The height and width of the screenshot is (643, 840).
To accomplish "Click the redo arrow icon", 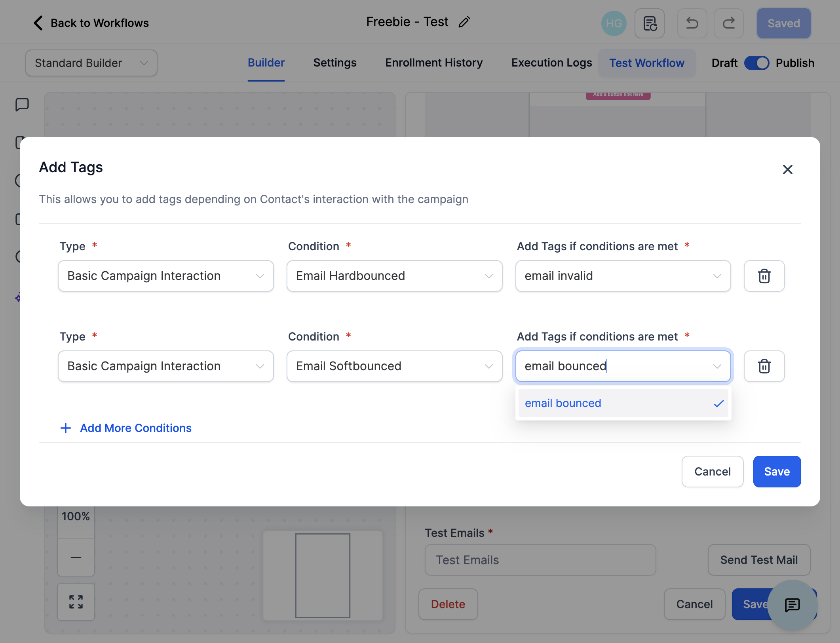I will pos(728,23).
